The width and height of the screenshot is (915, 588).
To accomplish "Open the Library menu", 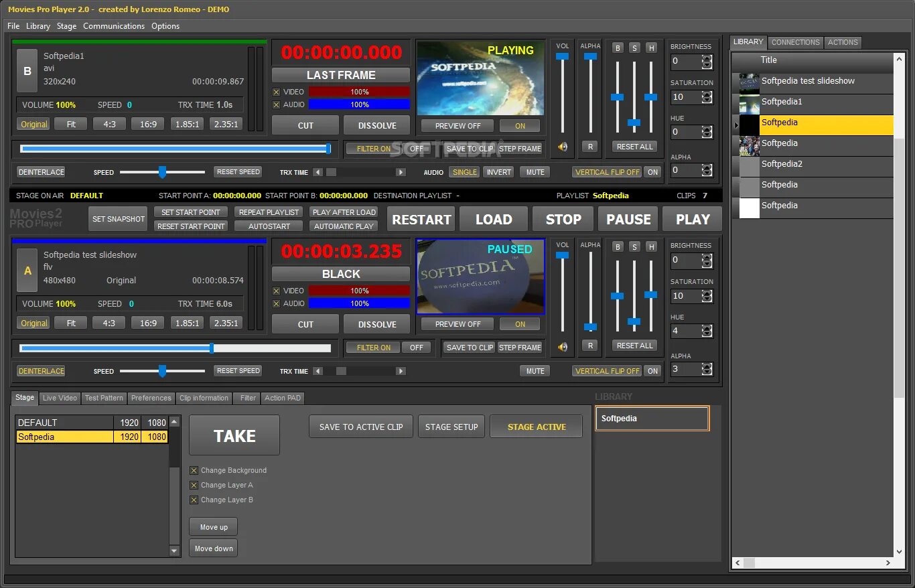I will (x=38, y=26).
